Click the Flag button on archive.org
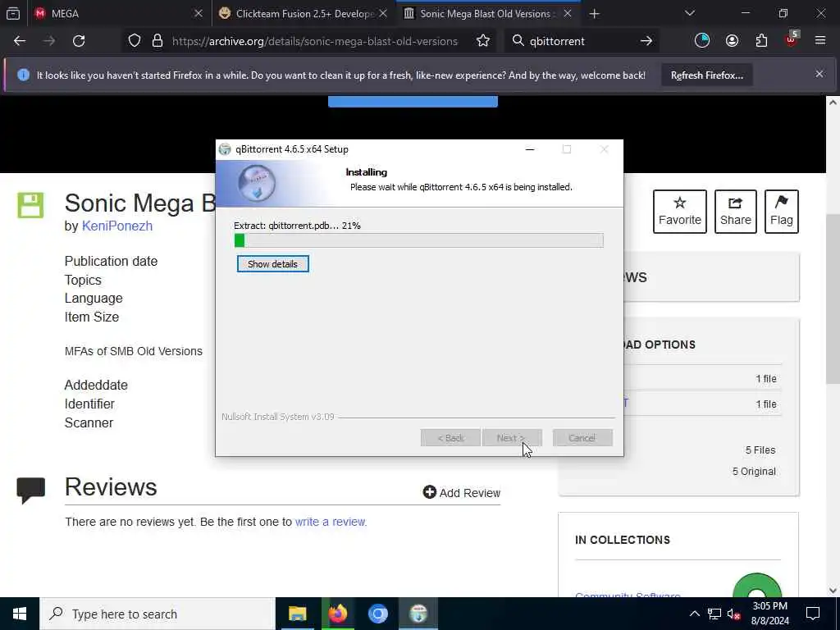This screenshot has height=630, width=840. click(782, 212)
